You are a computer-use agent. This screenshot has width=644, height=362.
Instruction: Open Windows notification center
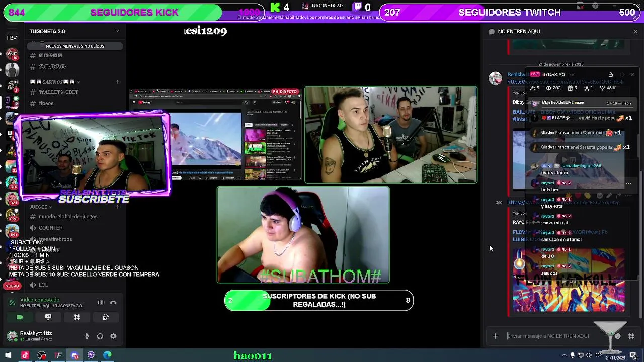point(633,355)
